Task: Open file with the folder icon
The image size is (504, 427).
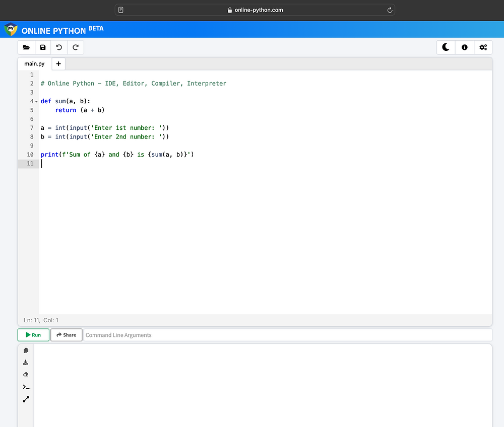Action: tap(26, 47)
